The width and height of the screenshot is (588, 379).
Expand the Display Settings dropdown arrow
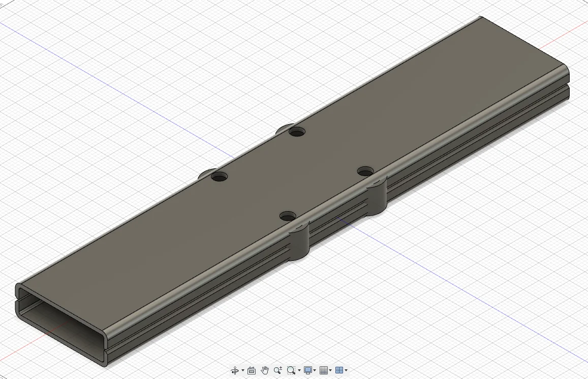pos(315,371)
